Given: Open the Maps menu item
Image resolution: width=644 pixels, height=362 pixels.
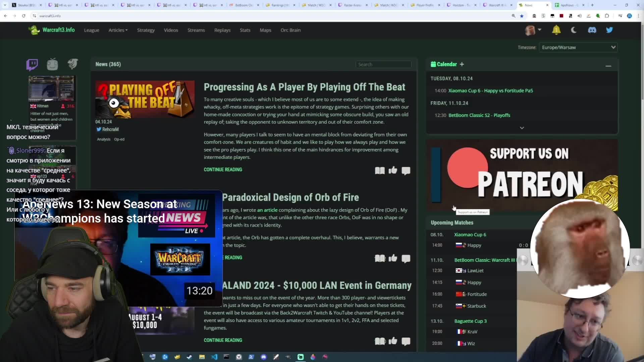Looking at the screenshot, I should [265, 30].
